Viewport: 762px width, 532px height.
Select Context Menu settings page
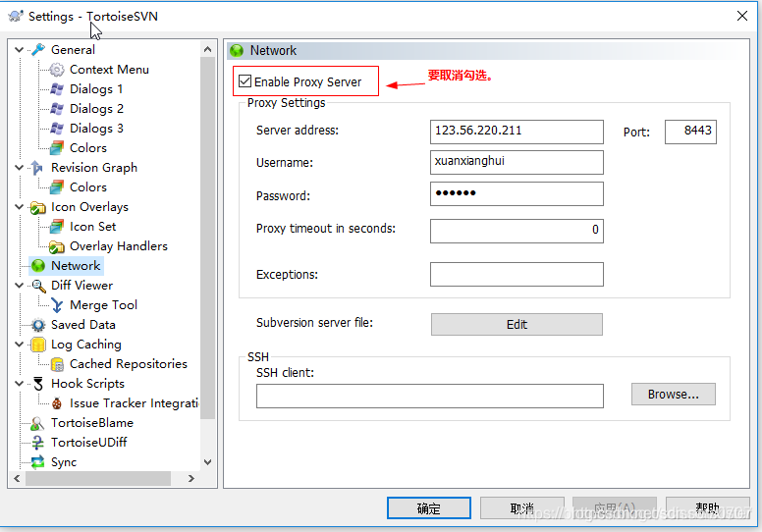[x=109, y=70]
